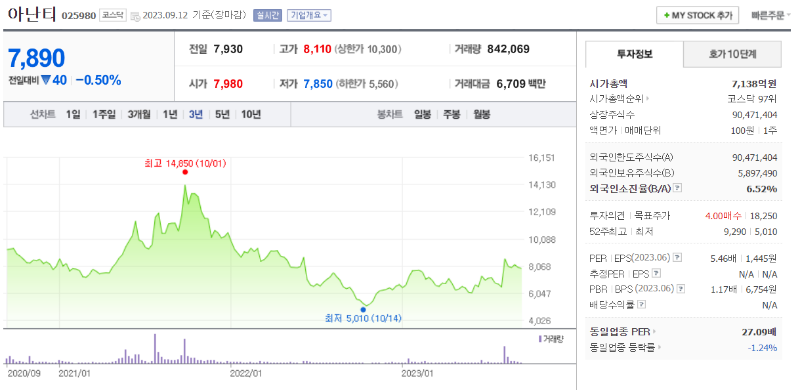
Task: Click the 코스닥 market badge
Action: pos(112,15)
